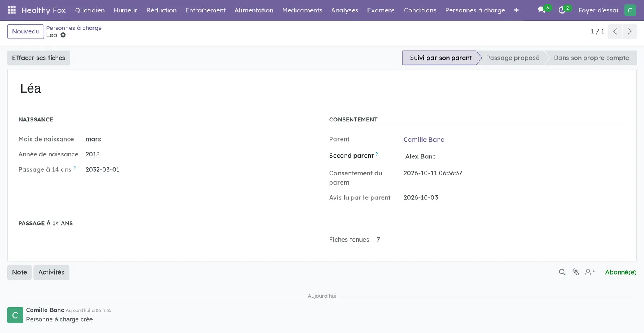Click the Healthy Fox app title
Image resolution: width=644 pixels, height=333 pixels.
[43, 10]
